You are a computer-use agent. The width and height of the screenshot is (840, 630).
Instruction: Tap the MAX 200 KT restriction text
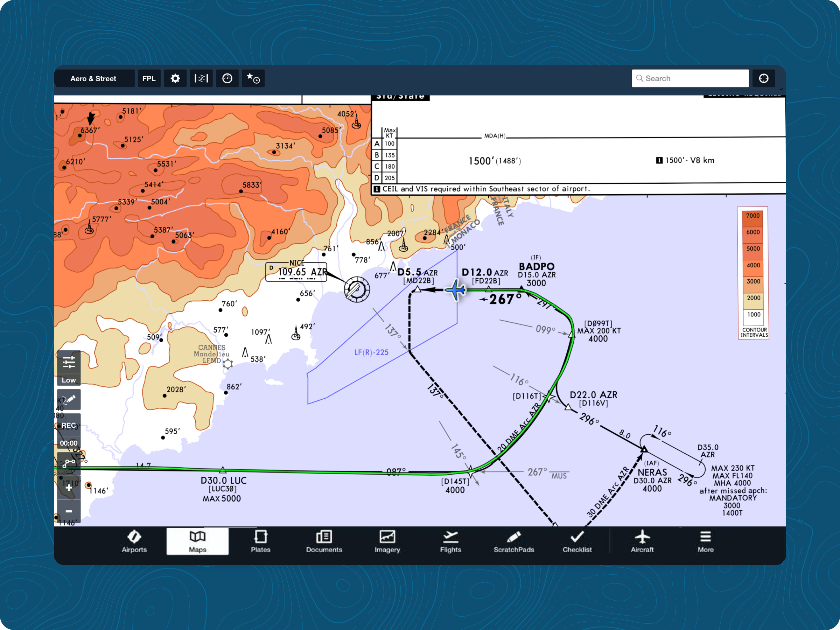click(x=599, y=331)
